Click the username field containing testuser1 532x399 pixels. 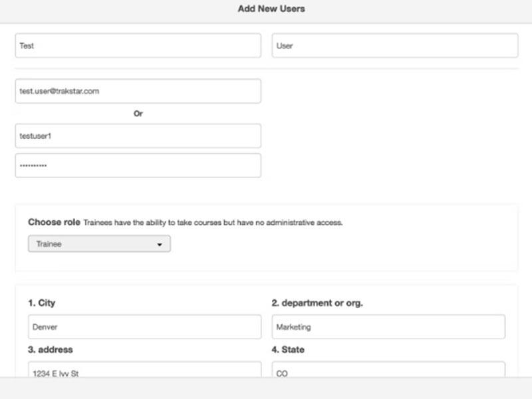(x=138, y=136)
